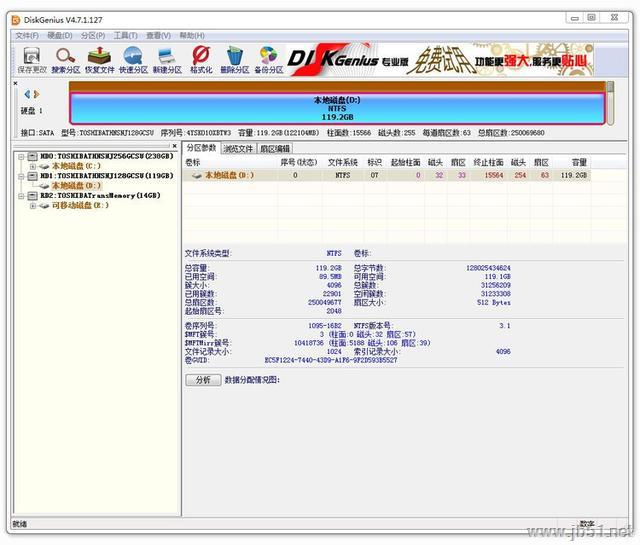
Task: Select Local Disk (D:) in tree
Action: (x=76, y=186)
